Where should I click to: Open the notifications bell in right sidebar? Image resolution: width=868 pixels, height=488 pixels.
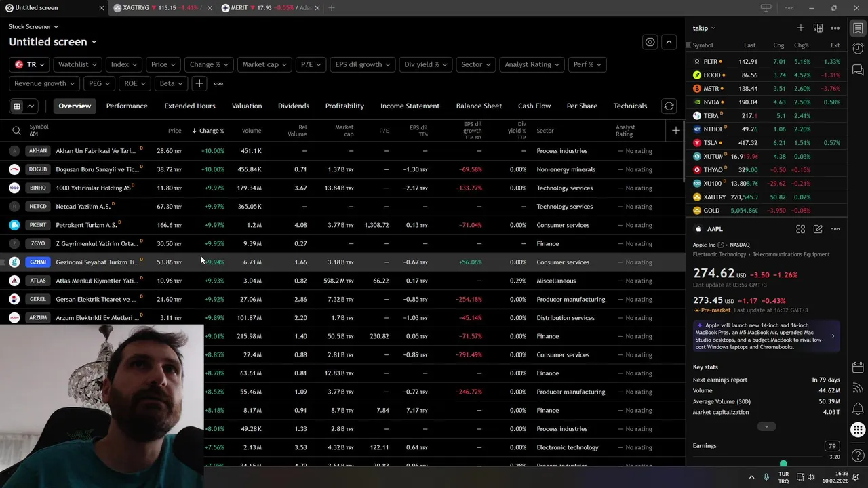858,408
